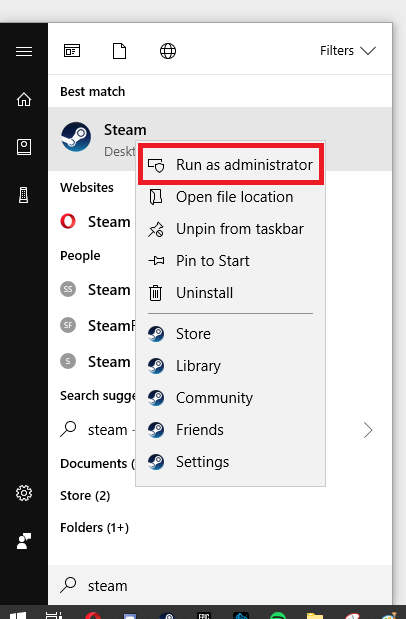Filter results by Web globe icon
The image size is (406, 619).
tap(168, 51)
